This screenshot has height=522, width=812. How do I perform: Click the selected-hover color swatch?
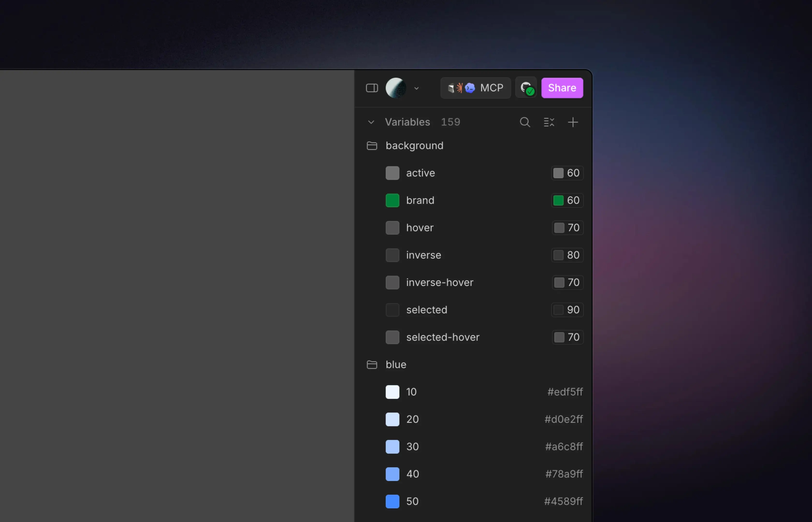[x=392, y=337]
